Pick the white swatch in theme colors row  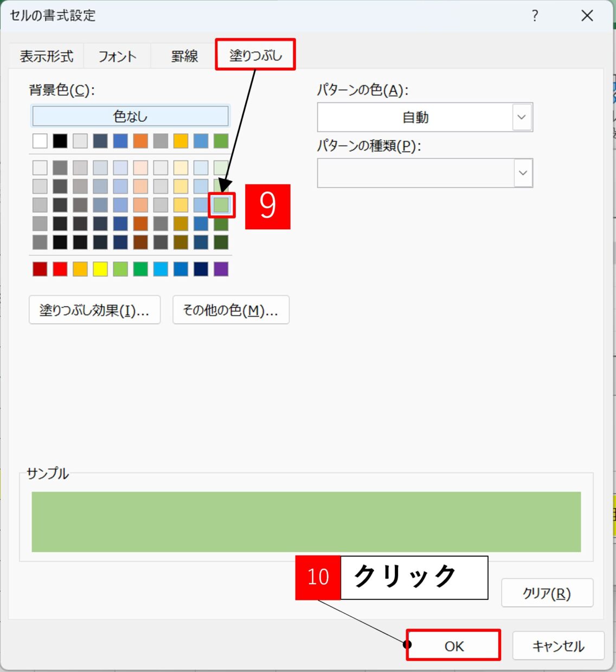40,141
